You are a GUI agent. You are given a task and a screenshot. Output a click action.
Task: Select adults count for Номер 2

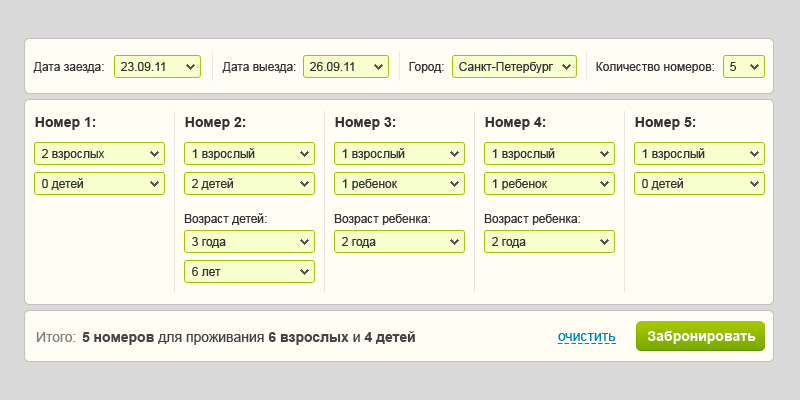point(249,154)
